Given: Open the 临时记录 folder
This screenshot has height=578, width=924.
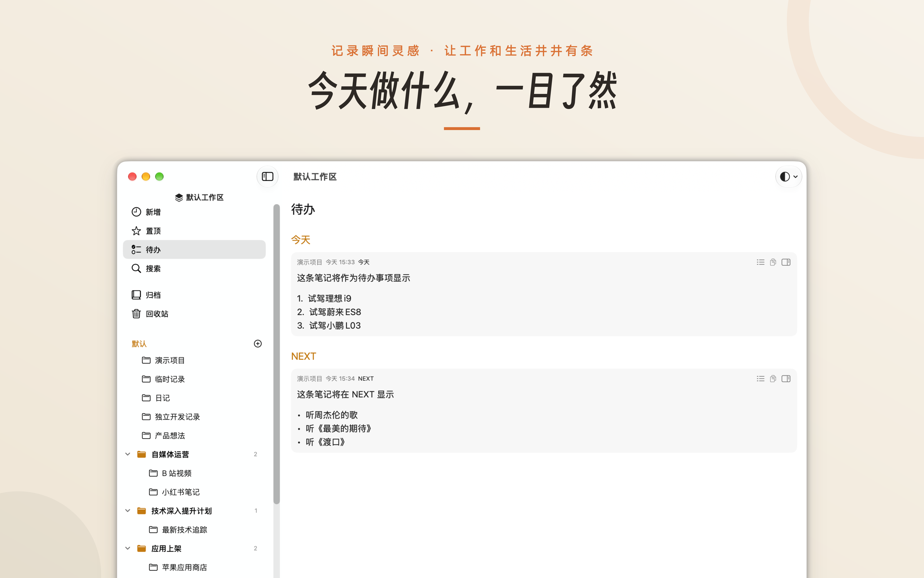Looking at the screenshot, I should click(x=194, y=379).
